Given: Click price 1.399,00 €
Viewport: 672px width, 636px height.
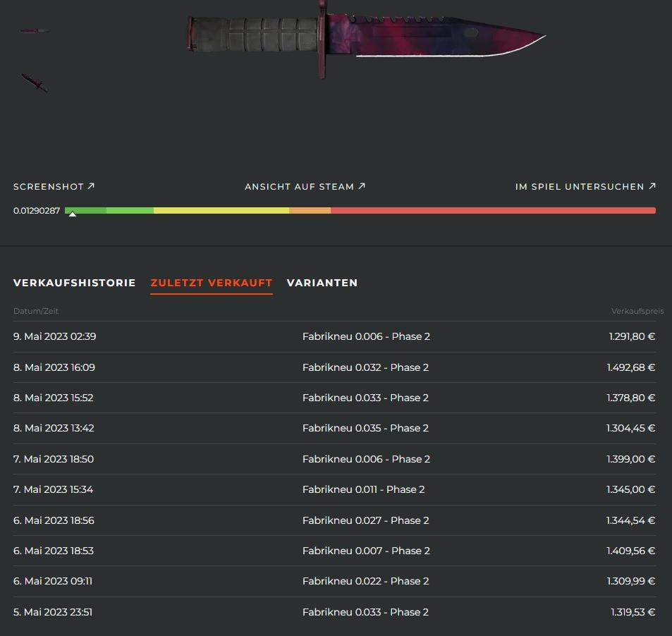Looking at the screenshot, I should pos(631,459).
